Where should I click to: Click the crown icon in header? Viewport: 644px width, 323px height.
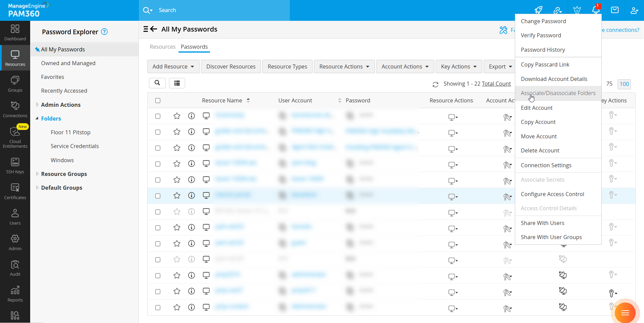[577, 10]
